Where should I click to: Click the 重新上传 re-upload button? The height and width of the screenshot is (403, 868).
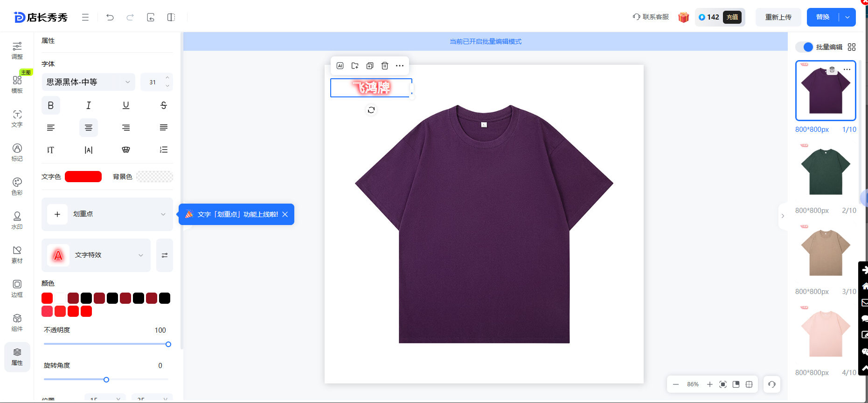[778, 17]
